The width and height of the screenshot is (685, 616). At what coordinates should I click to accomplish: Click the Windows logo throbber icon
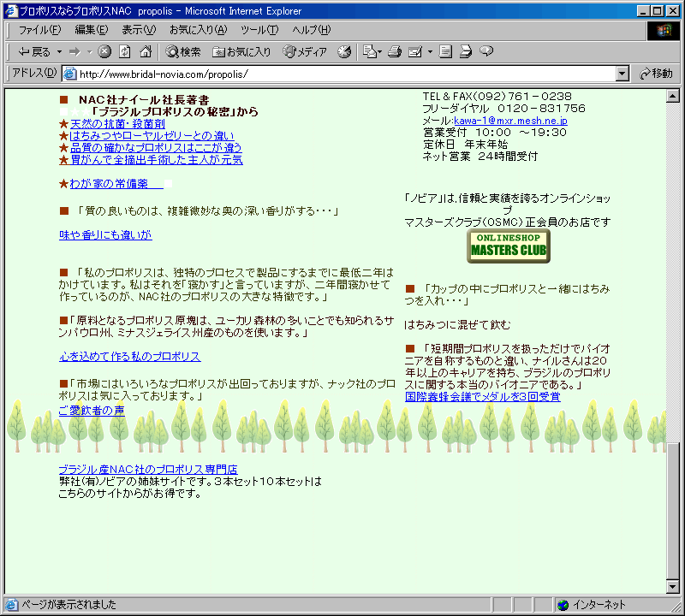click(663, 30)
